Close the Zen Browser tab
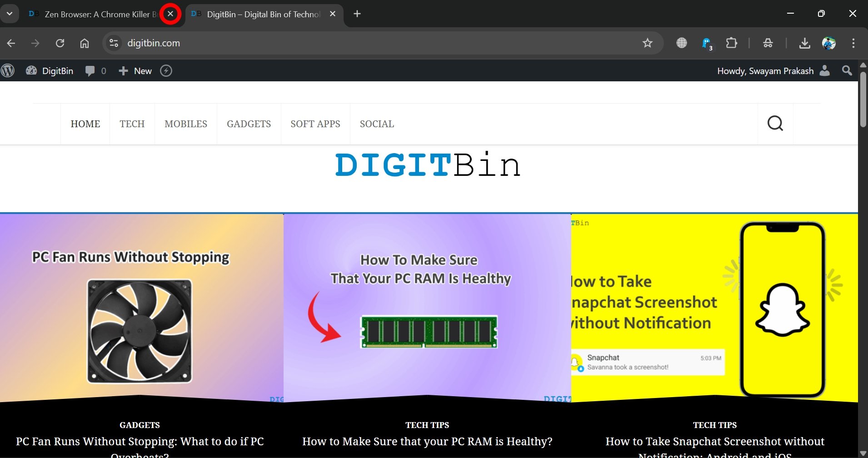The width and height of the screenshot is (868, 458). pos(170,14)
